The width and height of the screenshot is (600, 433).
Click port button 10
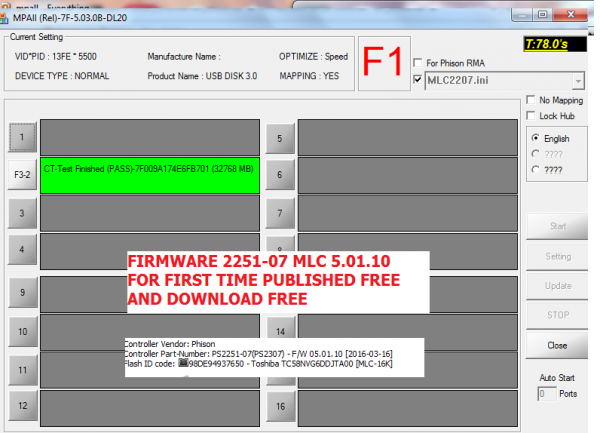pos(23,332)
